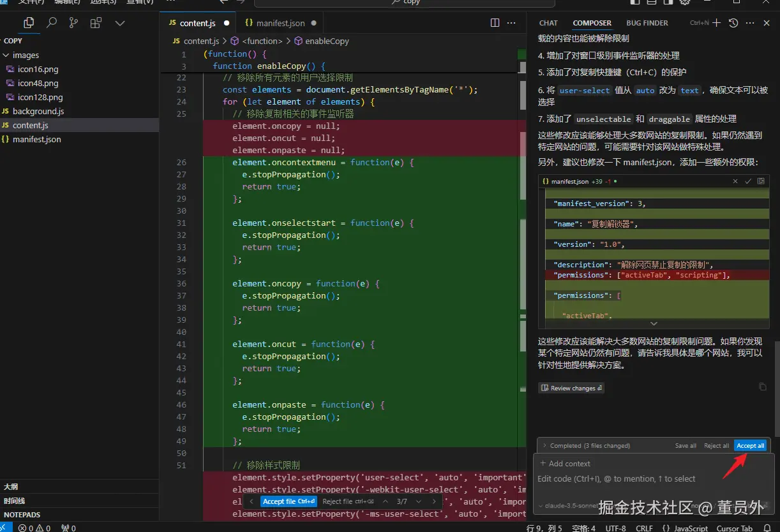Screen dimensions: 780x532
Task: Open the Extensions view icon
Action: 96,23
